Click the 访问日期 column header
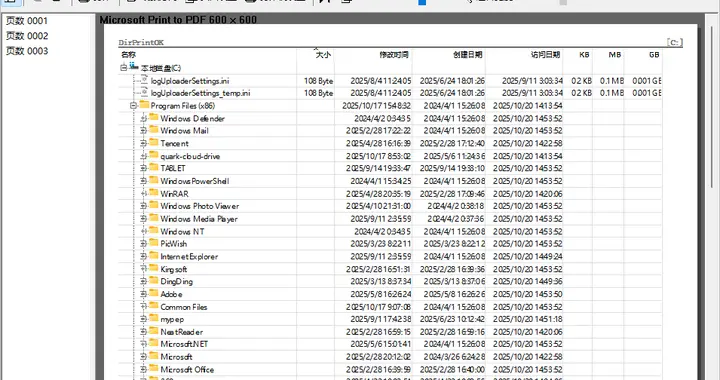Image resolution: width=720 pixels, height=380 pixels. (x=546, y=55)
